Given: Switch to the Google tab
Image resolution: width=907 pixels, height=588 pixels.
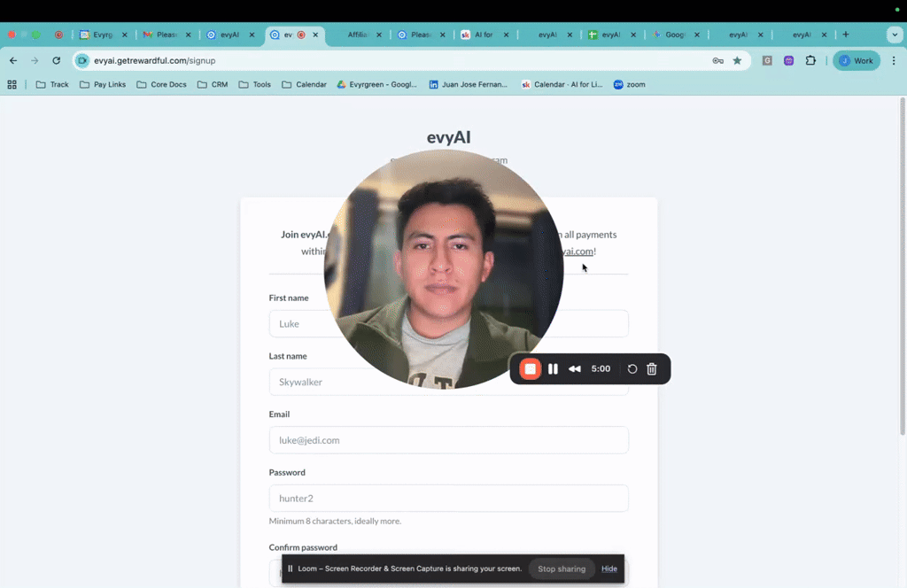Looking at the screenshot, I should (675, 34).
